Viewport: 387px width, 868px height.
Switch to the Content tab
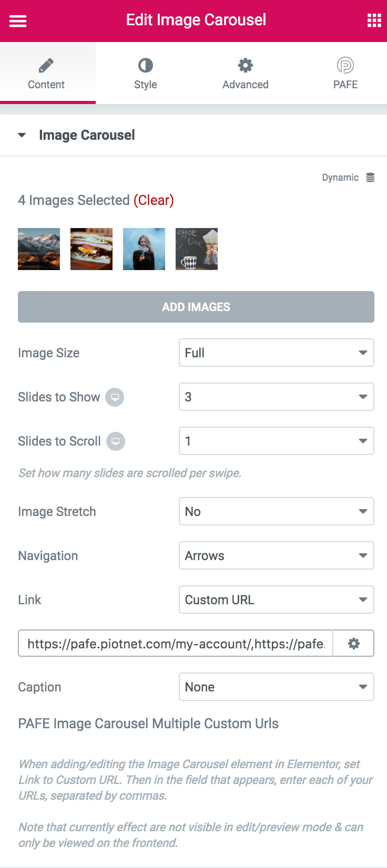point(46,73)
